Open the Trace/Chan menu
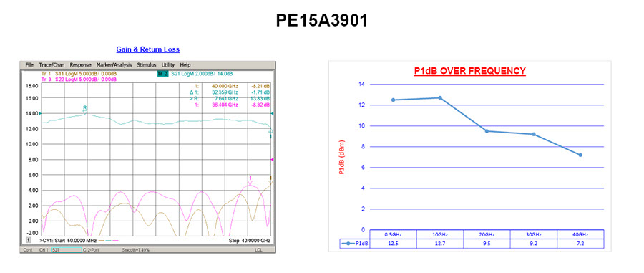Image resolution: width=644 pixels, height=273 pixels. [x=52, y=65]
